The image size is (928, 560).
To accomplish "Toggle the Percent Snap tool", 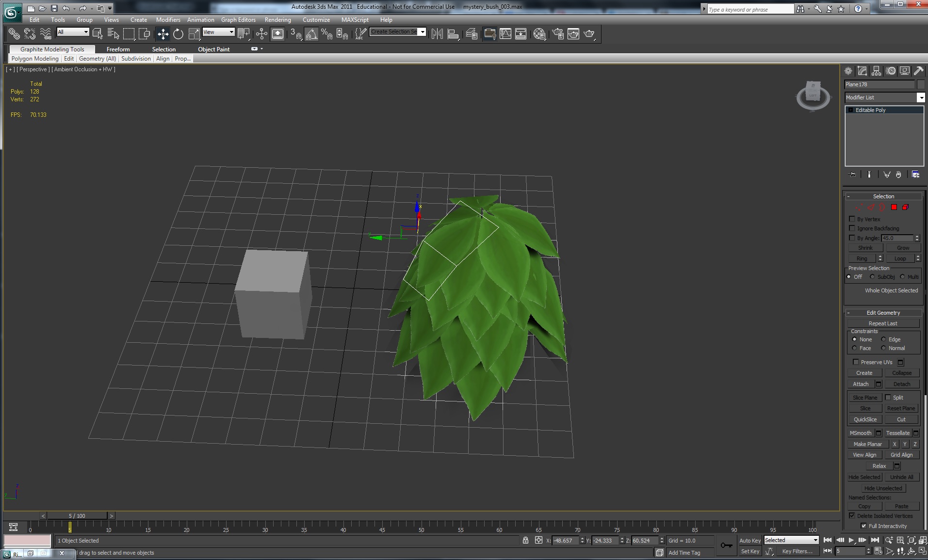I will coord(327,33).
